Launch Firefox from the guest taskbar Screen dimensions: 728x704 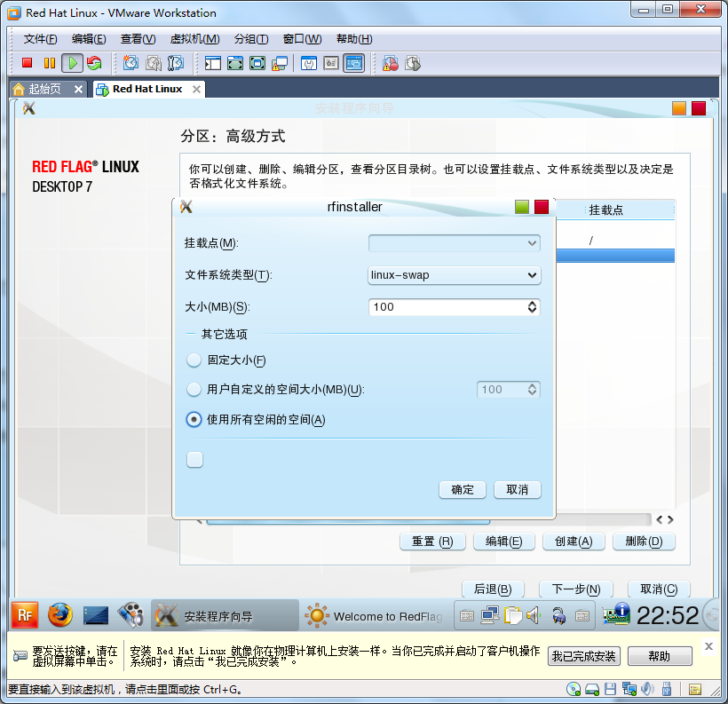click(59, 615)
